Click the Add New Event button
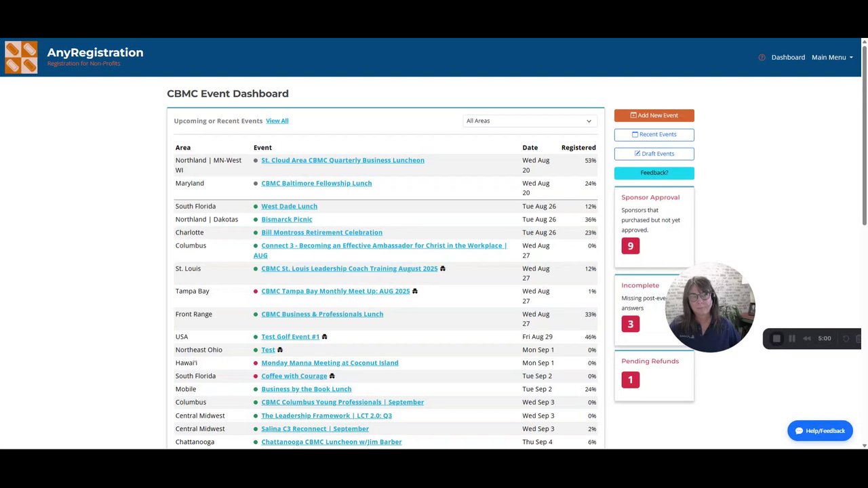This screenshot has width=868, height=488. click(654, 115)
